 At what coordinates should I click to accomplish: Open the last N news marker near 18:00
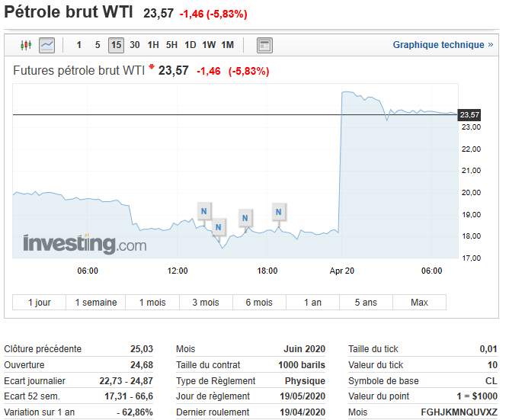coord(280,211)
